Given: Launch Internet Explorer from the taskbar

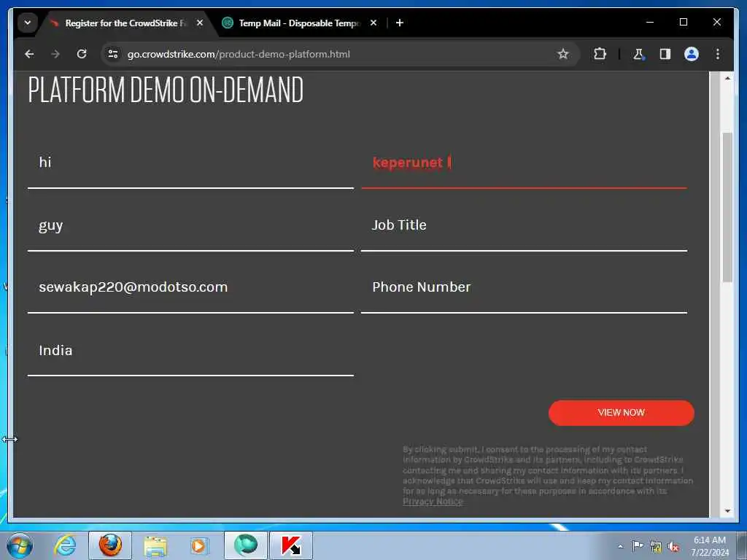Looking at the screenshot, I should (x=65, y=545).
